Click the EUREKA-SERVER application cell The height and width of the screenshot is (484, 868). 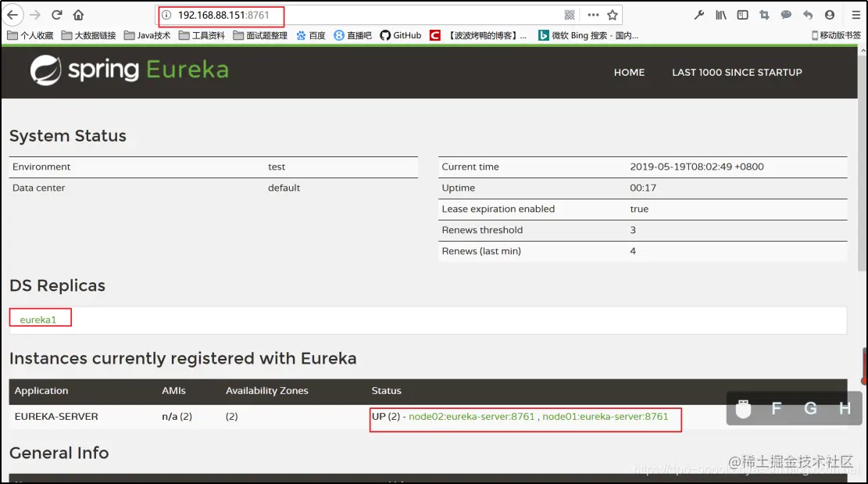(x=56, y=417)
